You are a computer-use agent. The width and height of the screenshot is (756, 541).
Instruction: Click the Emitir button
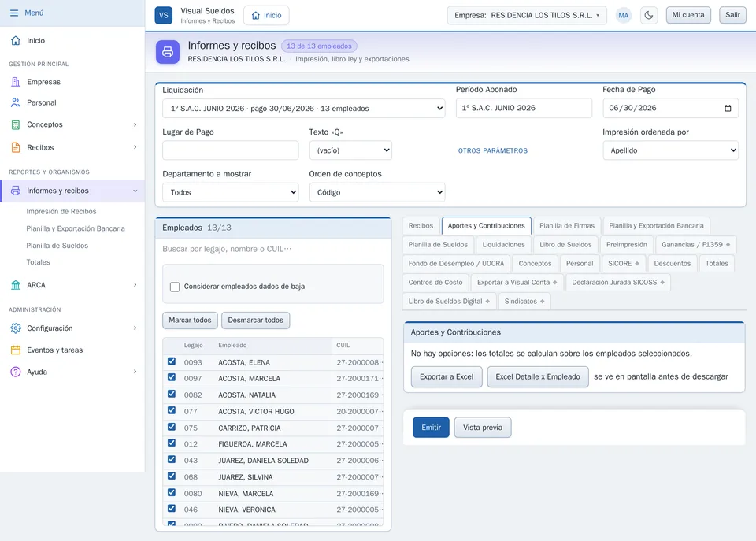pyautogui.click(x=431, y=427)
